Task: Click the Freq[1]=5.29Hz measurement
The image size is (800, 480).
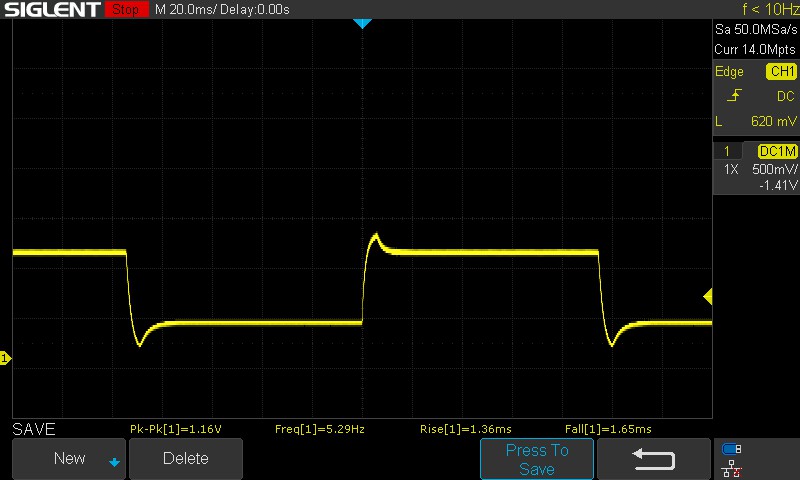Action: 319,429
